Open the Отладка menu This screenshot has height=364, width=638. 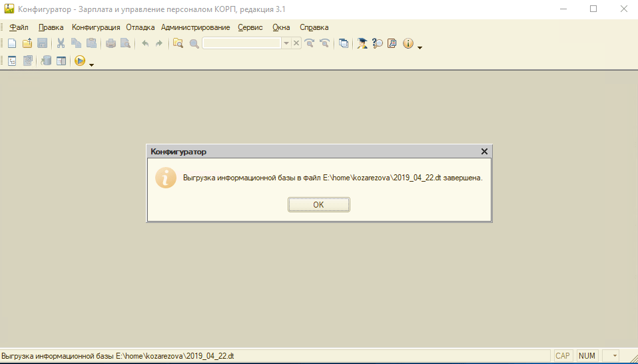pyautogui.click(x=141, y=27)
